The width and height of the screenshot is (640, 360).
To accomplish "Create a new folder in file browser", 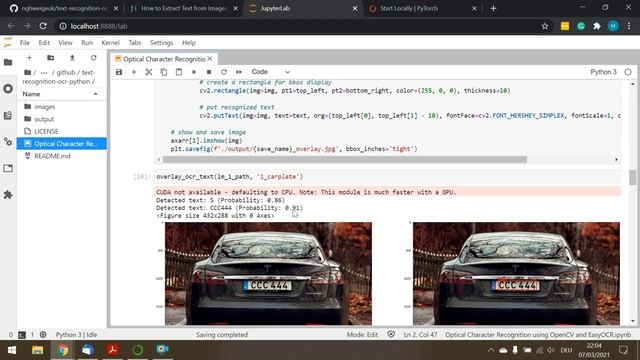I will pos(51,58).
